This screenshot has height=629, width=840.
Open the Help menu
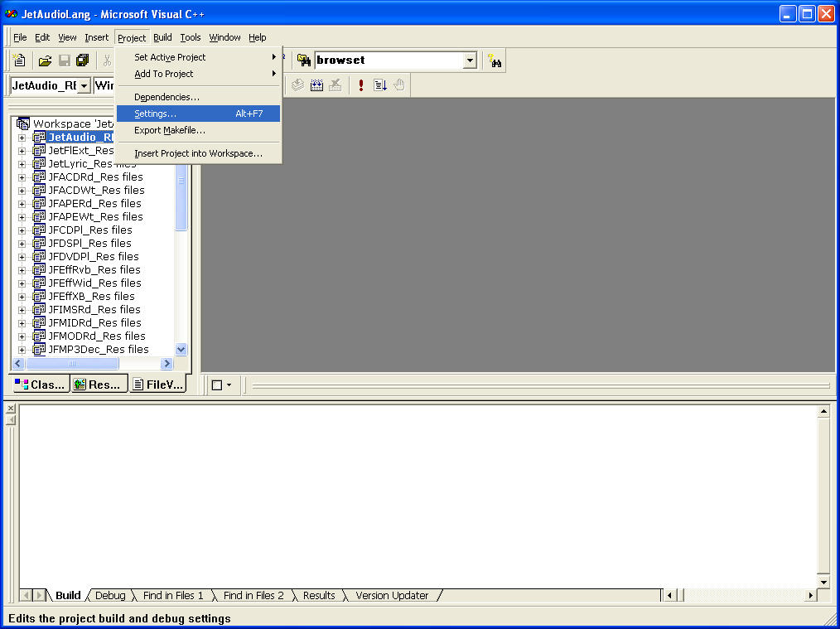coord(257,37)
